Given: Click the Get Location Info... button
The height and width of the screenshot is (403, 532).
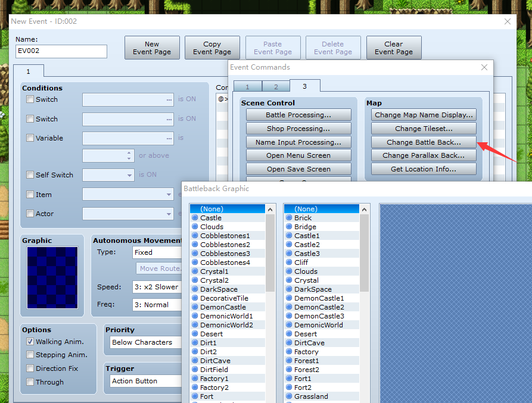Looking at the screenshot, I should 424,169.
